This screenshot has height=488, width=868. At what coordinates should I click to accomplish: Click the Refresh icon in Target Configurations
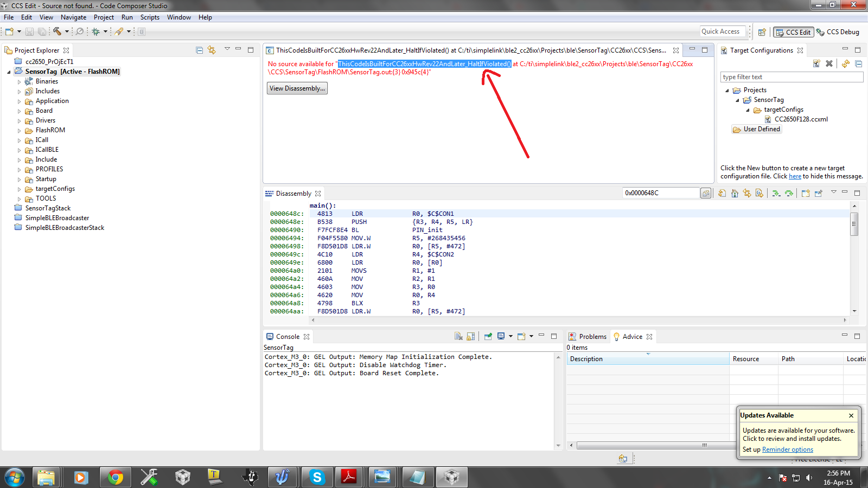click(845, 63)
